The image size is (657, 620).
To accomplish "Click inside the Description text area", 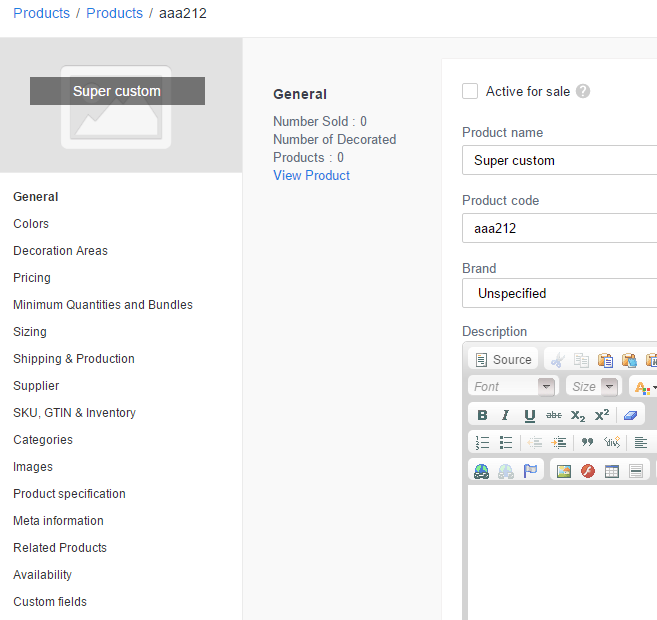I will pos(562,552).
